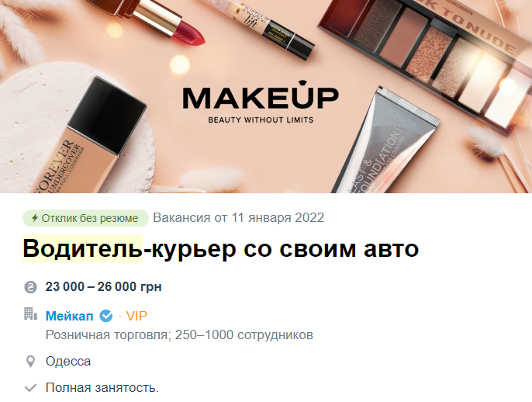
Task: Click the checkmark icon beside Полная занятость
Action: 30,388
